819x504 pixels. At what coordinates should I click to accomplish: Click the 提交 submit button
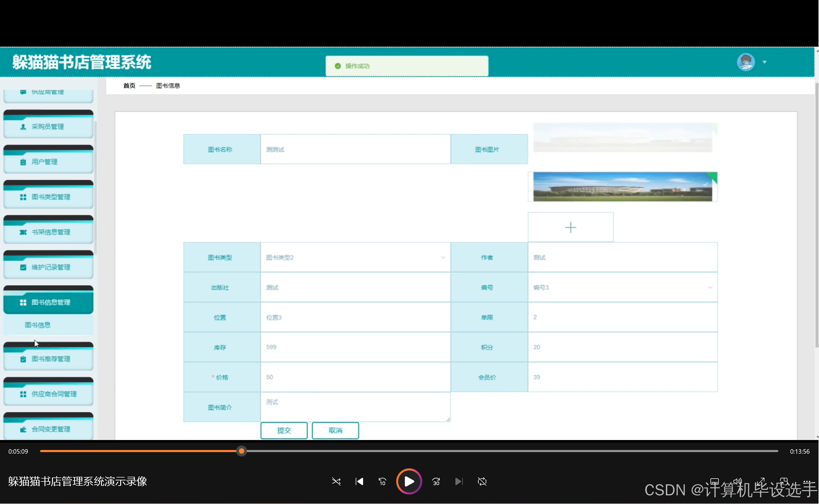(284, 430)
